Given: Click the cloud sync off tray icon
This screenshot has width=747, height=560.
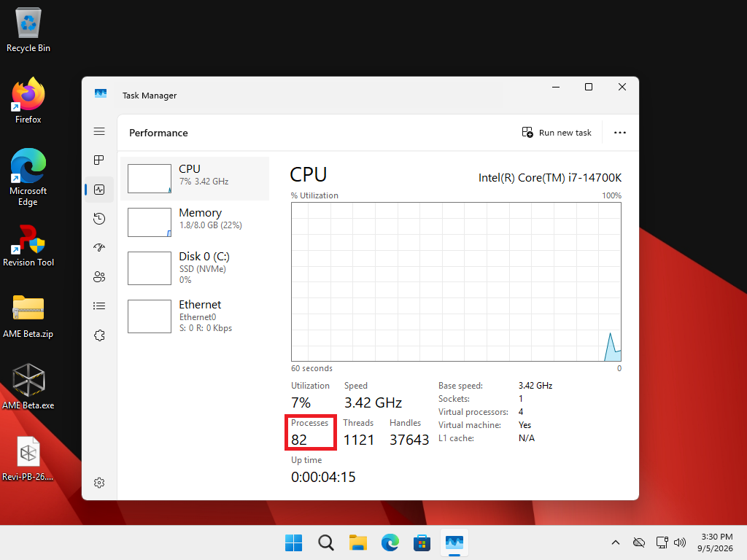Looking at the screenshot, I should tap(639, 542).
